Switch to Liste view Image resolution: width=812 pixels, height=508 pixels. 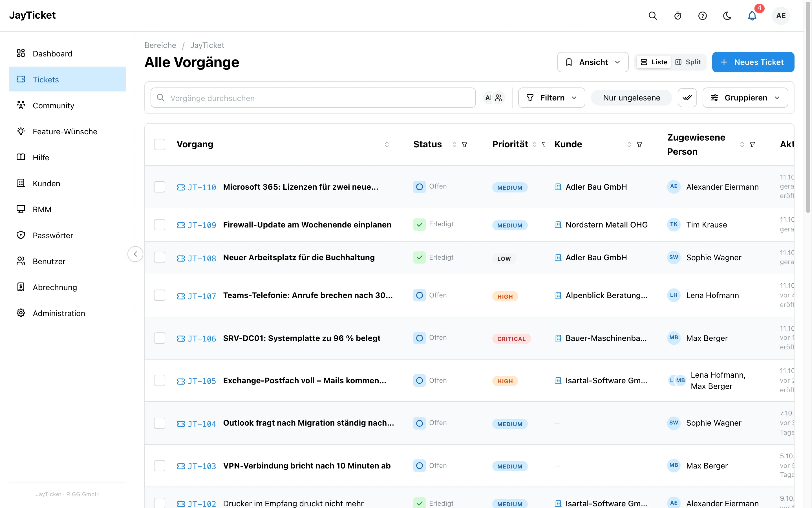(654, 62)
